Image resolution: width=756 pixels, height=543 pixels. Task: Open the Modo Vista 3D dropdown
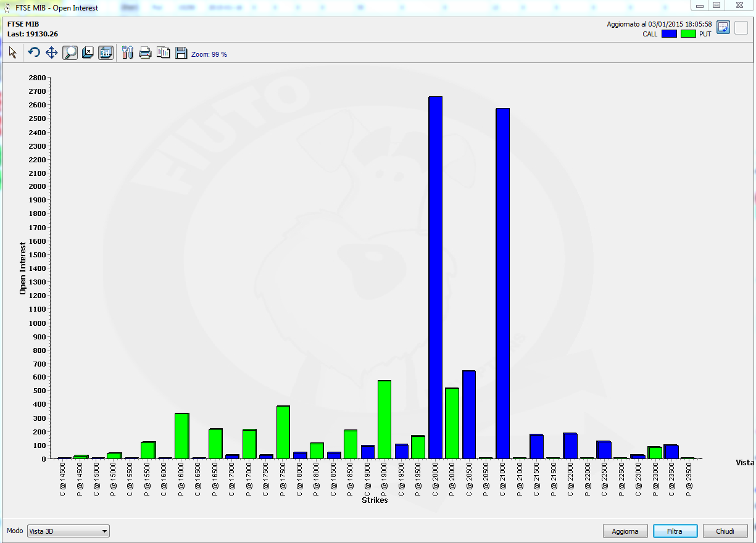[69, 531]
